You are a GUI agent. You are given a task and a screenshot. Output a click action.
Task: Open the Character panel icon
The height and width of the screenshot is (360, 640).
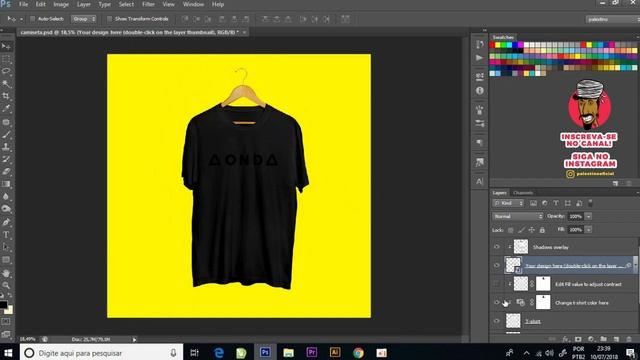point(480,181)
